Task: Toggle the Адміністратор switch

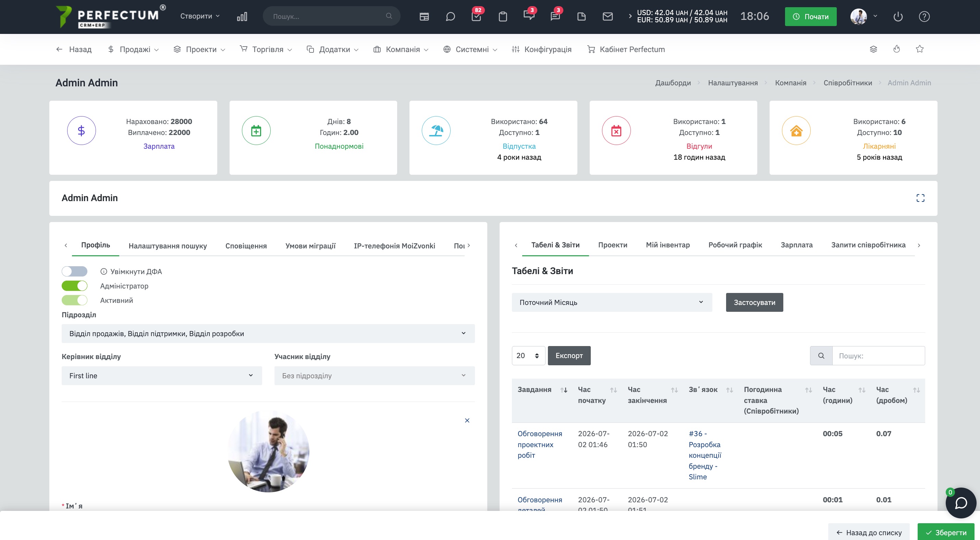Action: [x=75, y=286]
